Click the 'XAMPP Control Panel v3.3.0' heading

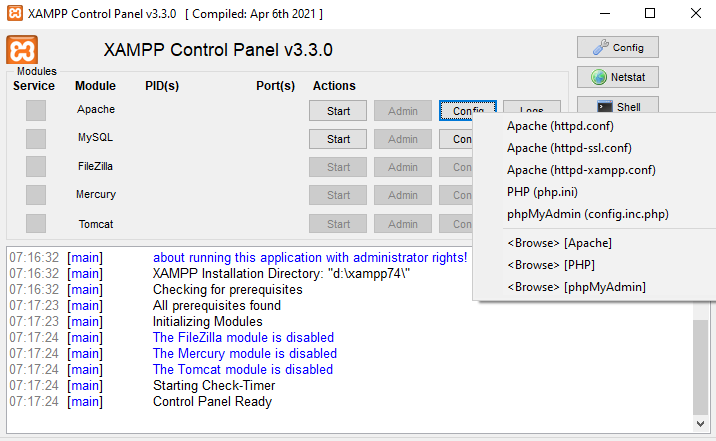[x=218, y=50]
